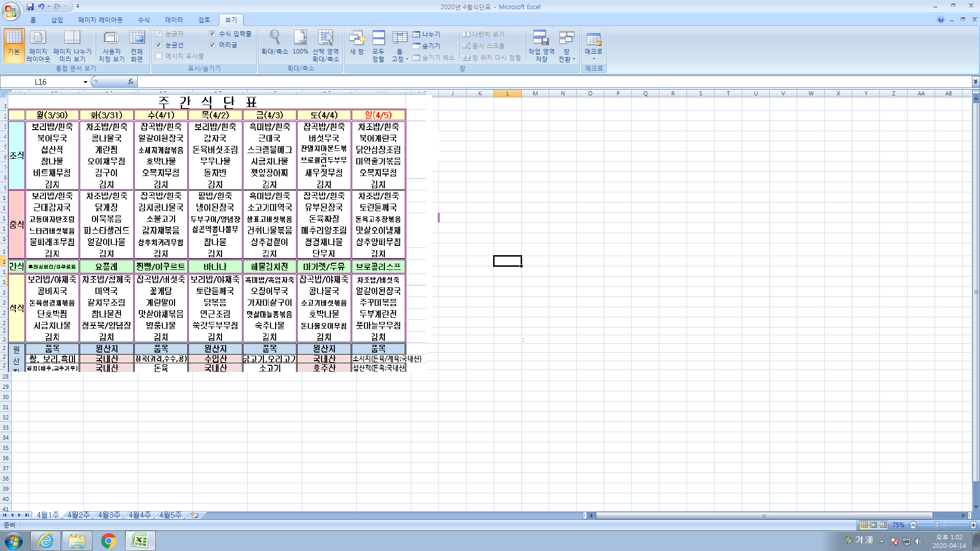Open the 수식 ribbon tab

coord(143,20)
